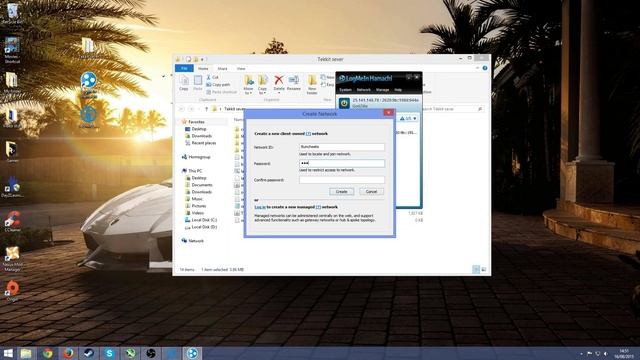Click the Copy icon in Explorer ribbon
The height and width of the screenshot is (360, 640).
click(184, 83)
